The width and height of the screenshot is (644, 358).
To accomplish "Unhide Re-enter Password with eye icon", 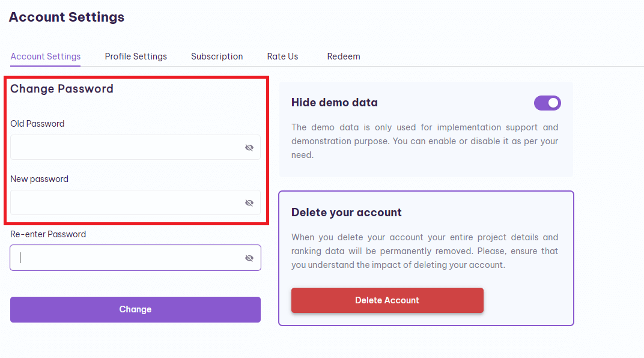I will pos(249,258).
